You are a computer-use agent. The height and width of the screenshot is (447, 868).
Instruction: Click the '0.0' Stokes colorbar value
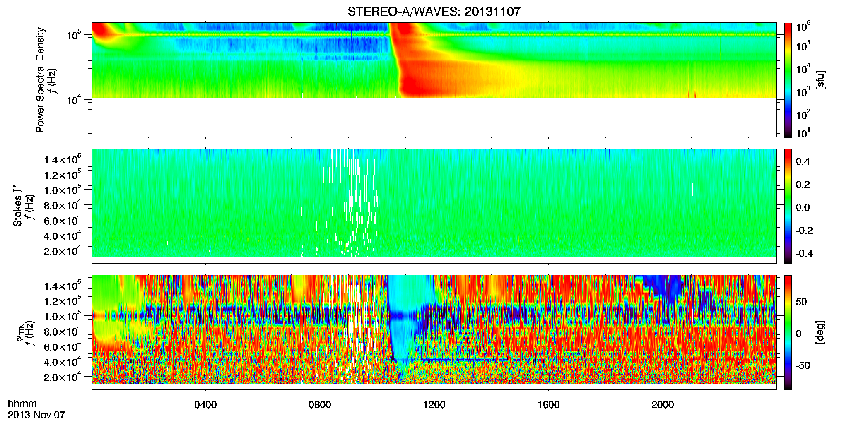pos(803,208)
